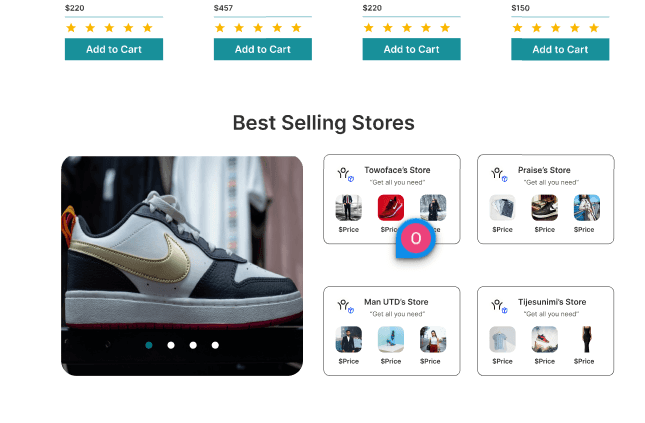The height and width of the screenshot is (423, 645).
Task: Select the first teal carousel dot
Action: pyautogui.click(x=149, y=345)
